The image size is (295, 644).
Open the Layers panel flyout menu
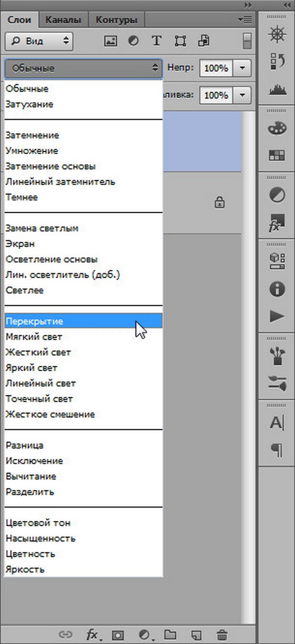[x=244, y=20]
